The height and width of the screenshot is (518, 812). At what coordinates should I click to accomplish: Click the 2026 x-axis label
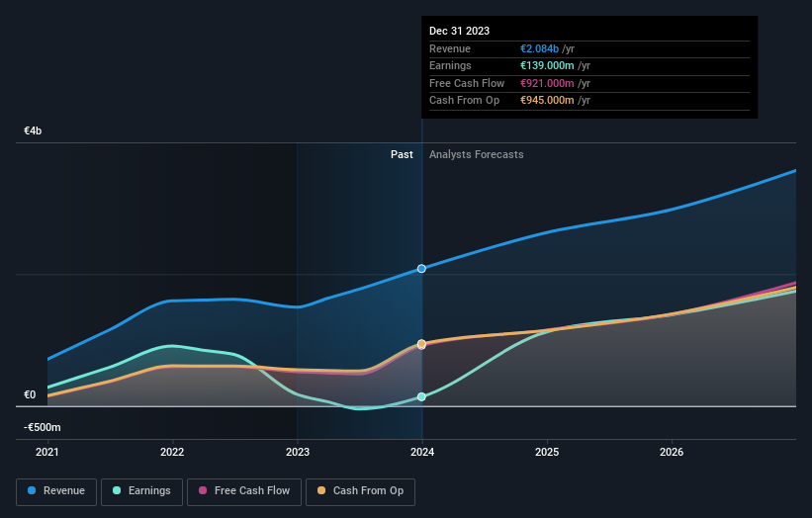click(672, 453)
